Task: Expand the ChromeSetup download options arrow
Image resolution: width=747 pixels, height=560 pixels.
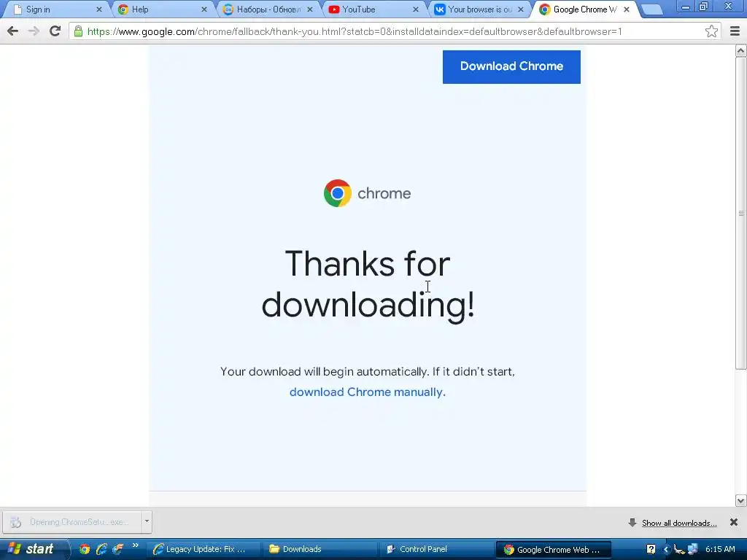Action: tap(147, 521)
